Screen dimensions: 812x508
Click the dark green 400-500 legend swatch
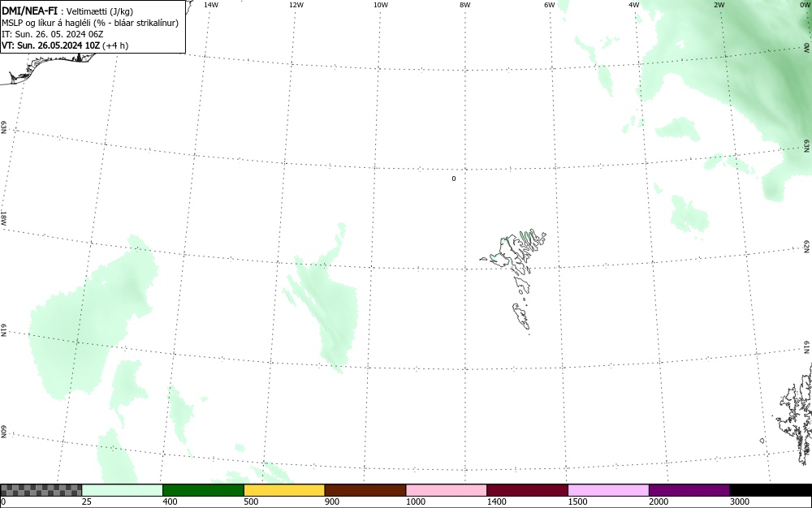coord(203,490)
